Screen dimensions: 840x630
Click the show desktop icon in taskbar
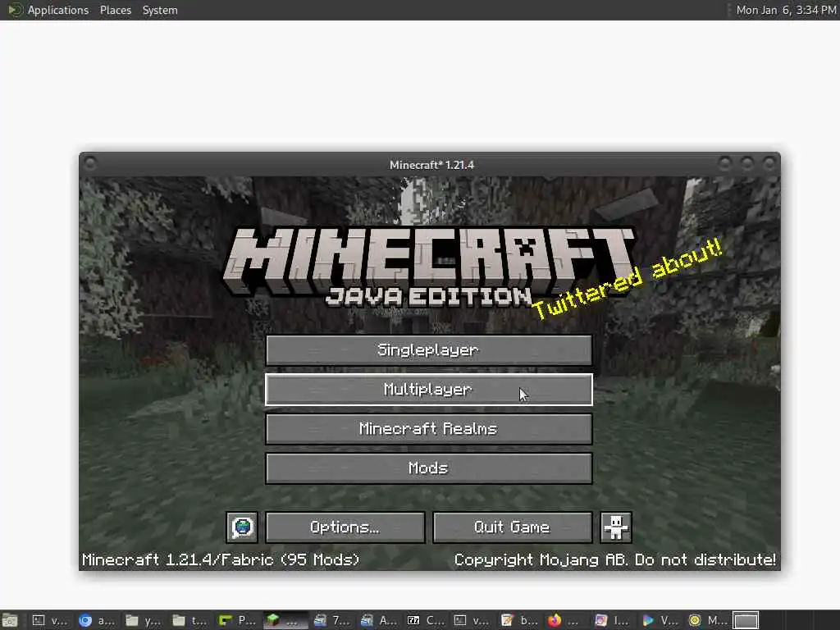(x=10, y=620)
